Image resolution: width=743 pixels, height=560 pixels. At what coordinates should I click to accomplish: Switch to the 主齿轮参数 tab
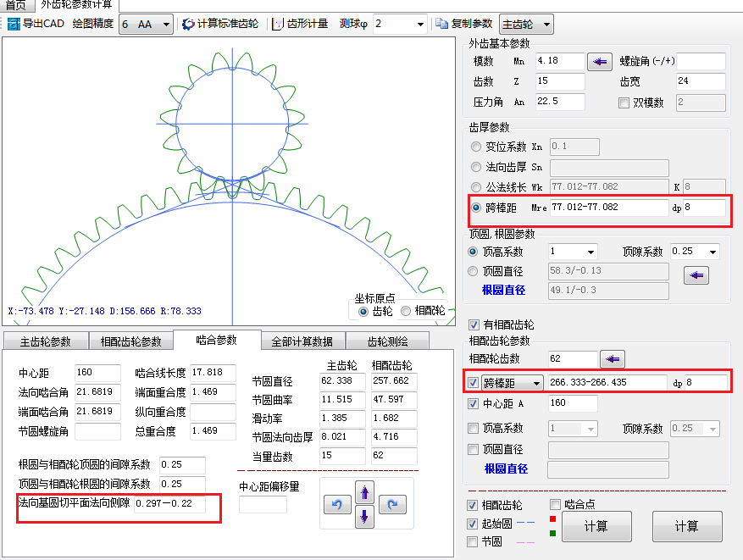click(46, 341)
